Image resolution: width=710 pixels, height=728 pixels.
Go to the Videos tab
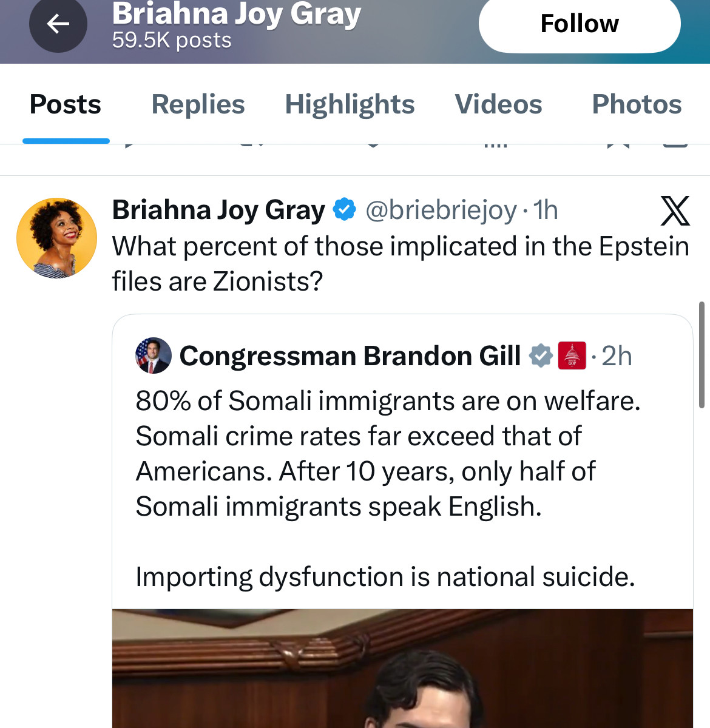tap(498, 104)
